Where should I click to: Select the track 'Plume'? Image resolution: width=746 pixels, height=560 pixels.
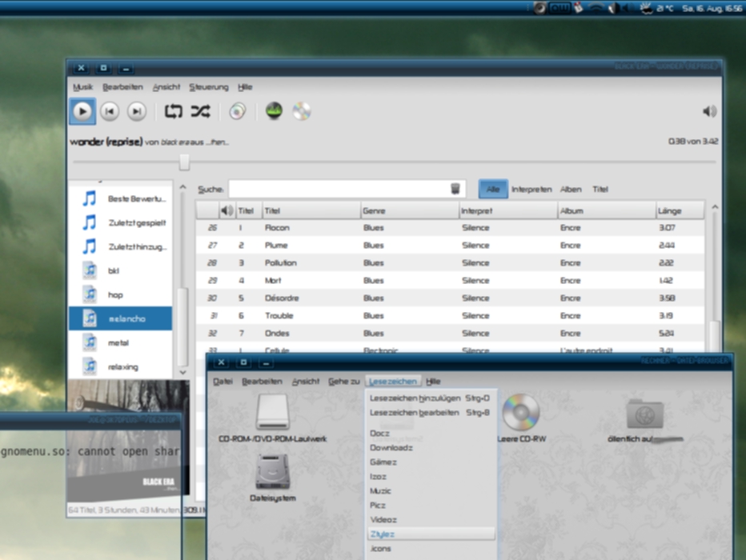[x=450, y=246]
